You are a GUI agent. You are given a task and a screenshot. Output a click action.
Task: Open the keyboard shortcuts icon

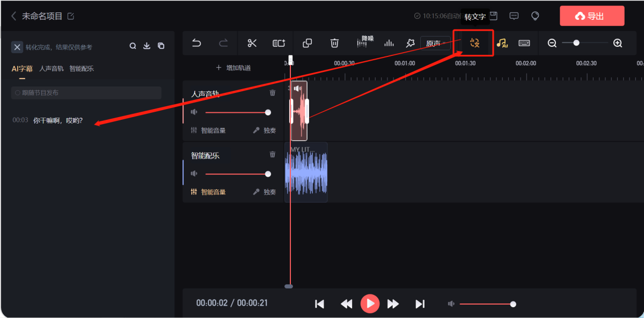(524, 44)
